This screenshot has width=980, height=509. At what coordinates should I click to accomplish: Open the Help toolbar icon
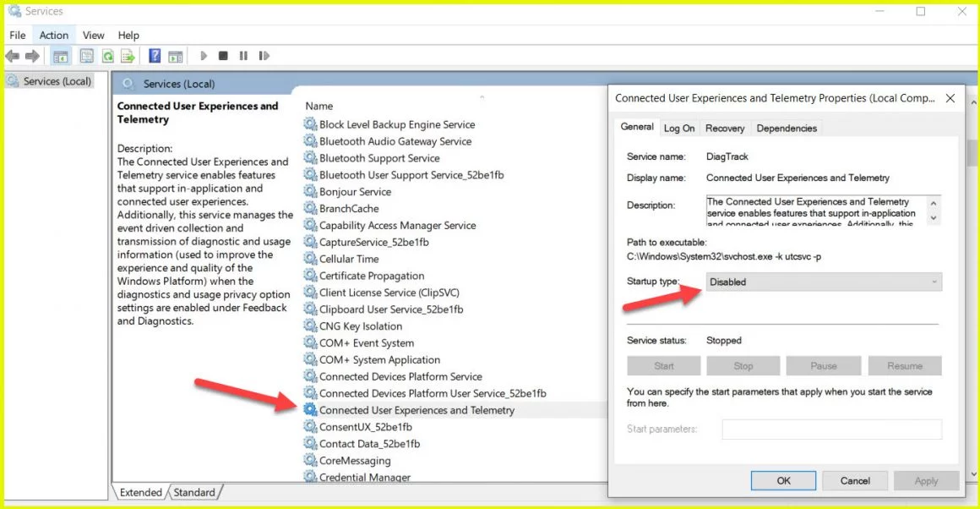pyautogui.click(x=155, y=57)
